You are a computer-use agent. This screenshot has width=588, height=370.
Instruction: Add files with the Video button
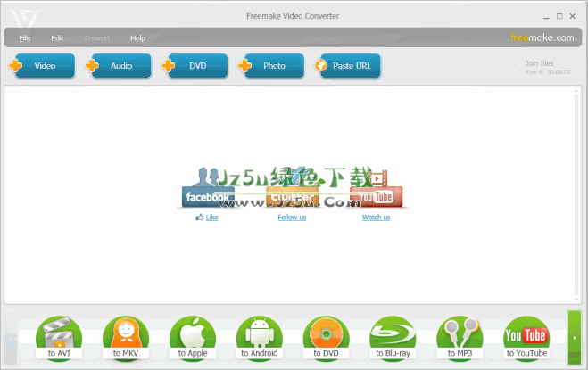(42, 66)
